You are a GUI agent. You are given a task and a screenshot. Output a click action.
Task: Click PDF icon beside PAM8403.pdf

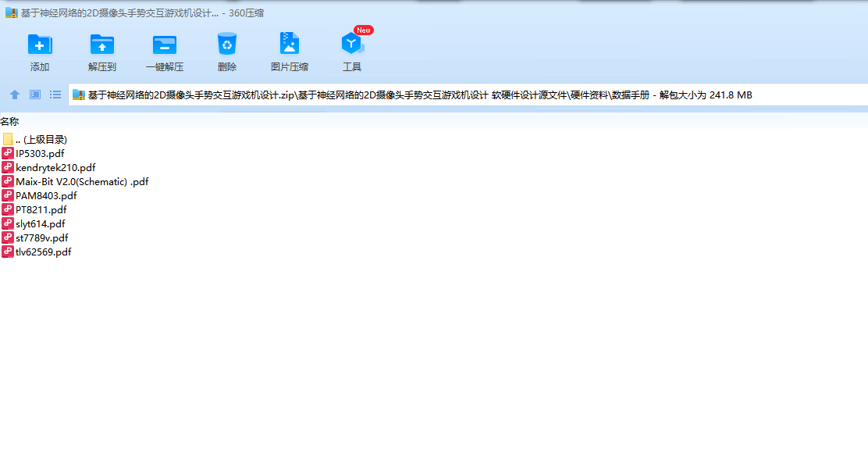tap(8, 195)
